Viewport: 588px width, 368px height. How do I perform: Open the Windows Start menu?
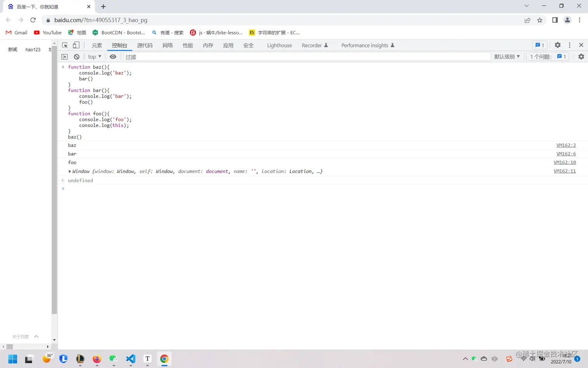(12, 359)
